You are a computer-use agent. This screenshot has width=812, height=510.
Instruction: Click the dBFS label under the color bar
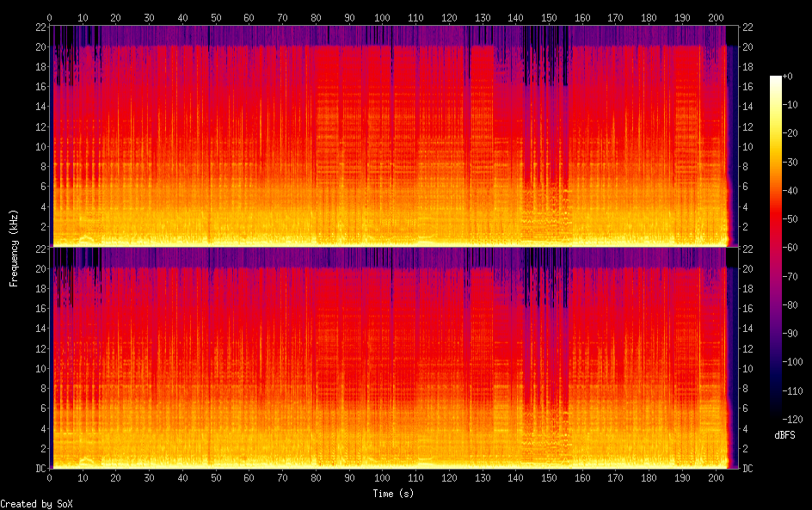(x=784, y=436)
